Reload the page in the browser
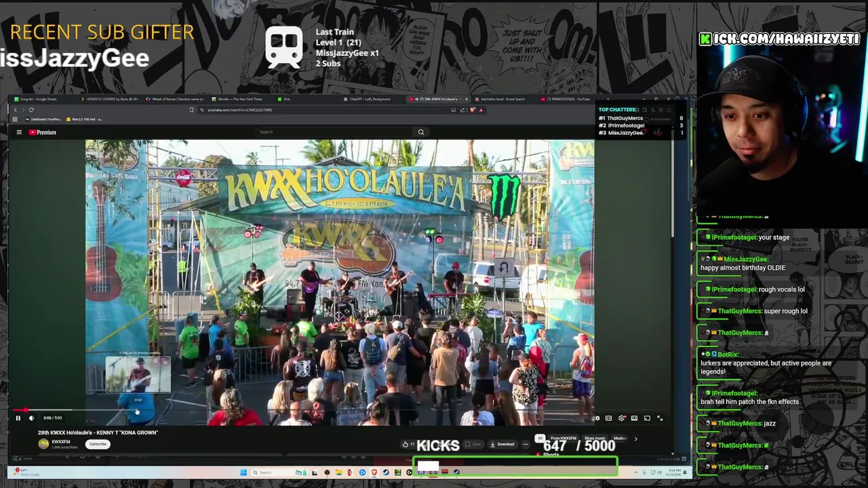 tap(31, 110)
